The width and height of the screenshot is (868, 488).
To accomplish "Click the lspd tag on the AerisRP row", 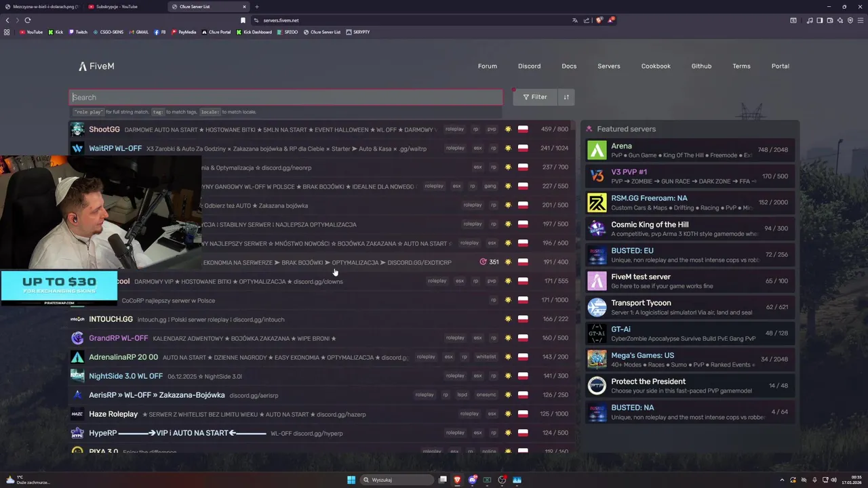I will tap(462, 394).
